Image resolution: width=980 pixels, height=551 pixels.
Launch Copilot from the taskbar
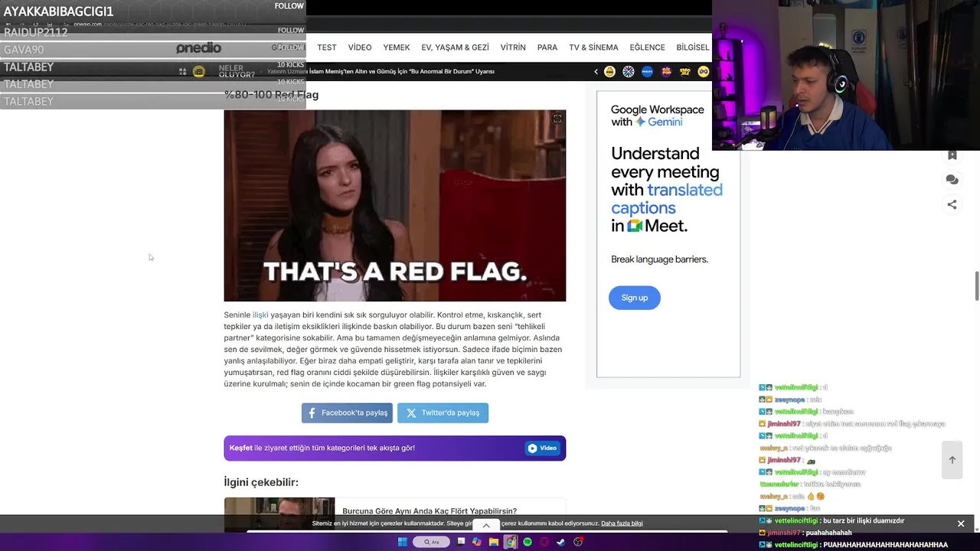[477, 542]
